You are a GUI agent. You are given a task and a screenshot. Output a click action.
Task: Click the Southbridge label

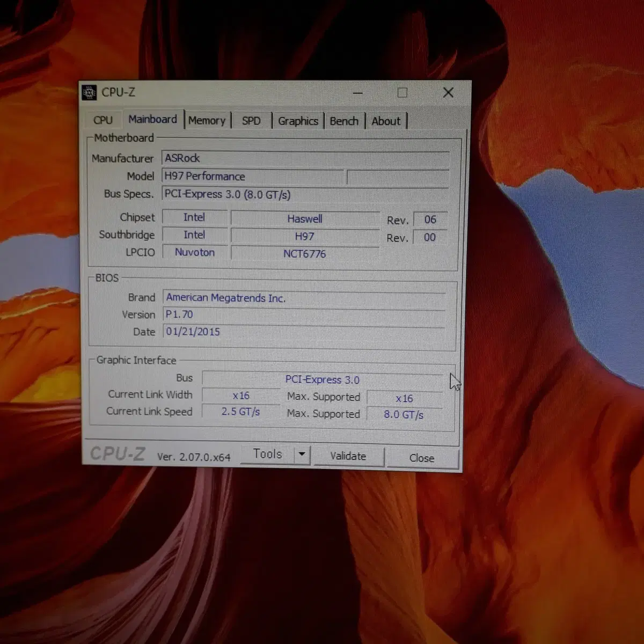127,235
